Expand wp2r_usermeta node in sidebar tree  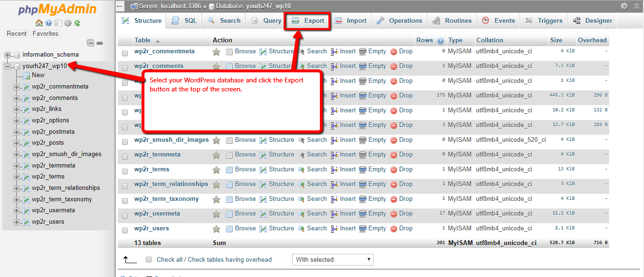pyautogui.click(x=17, y=210)
